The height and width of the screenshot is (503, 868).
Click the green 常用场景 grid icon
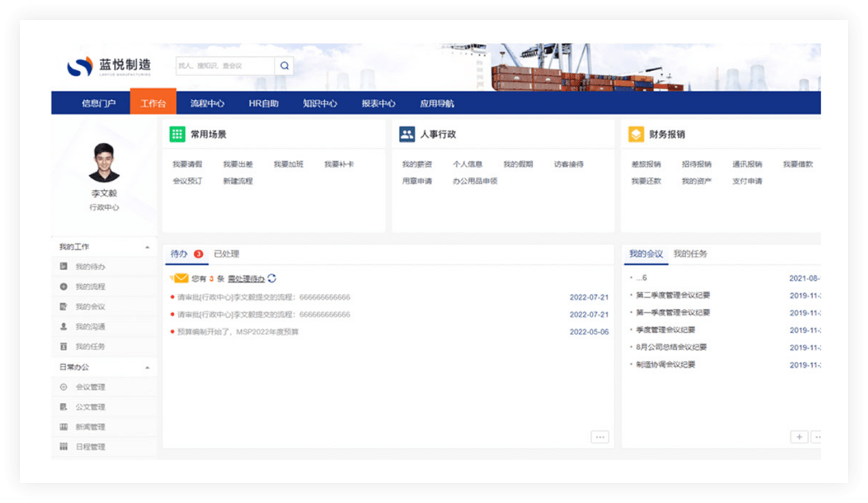177,134
